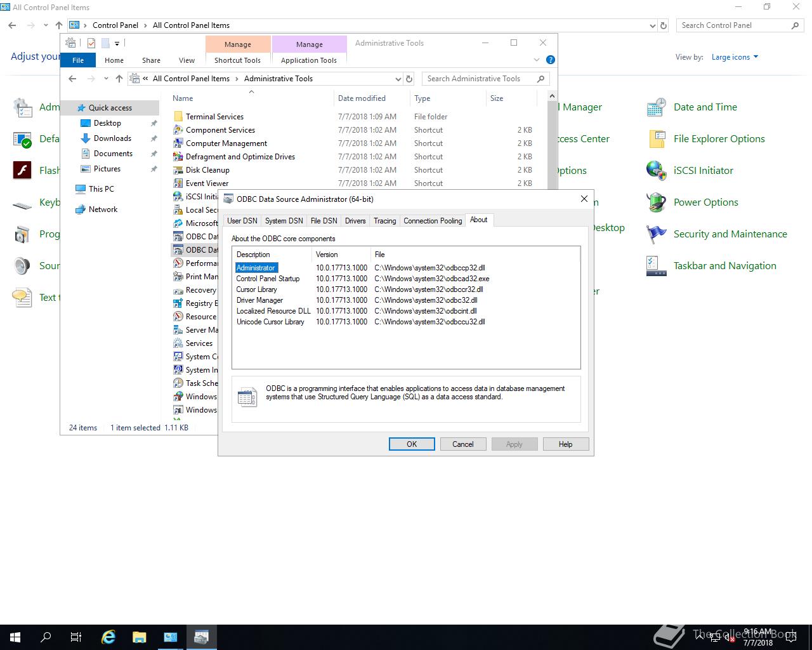Select Computer Management shortcut icon
812x650 pixels.
(178, 143)
